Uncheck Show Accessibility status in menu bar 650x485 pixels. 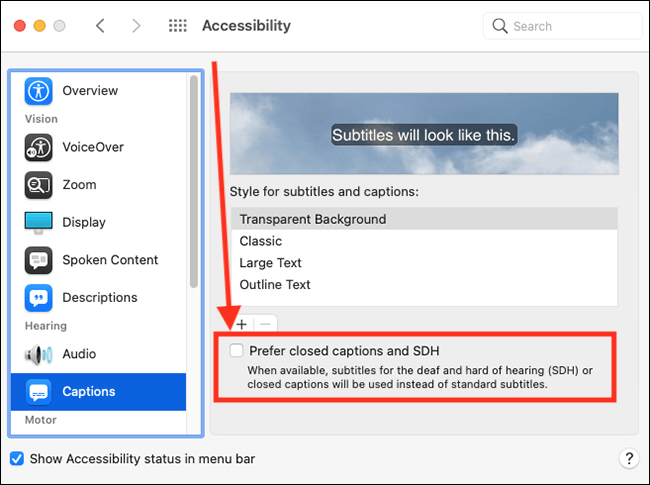(17, 459)
